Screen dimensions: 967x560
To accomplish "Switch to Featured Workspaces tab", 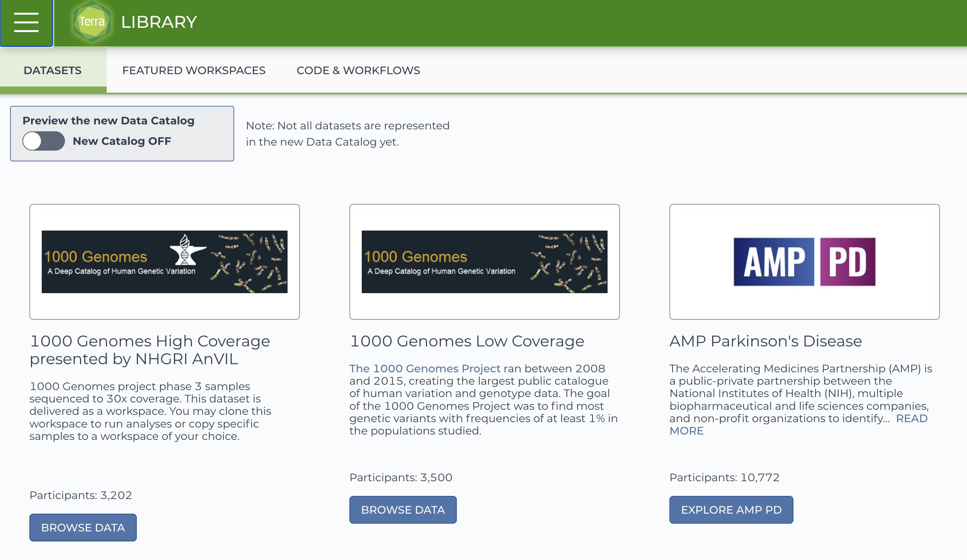I will [x=194, y=70].
